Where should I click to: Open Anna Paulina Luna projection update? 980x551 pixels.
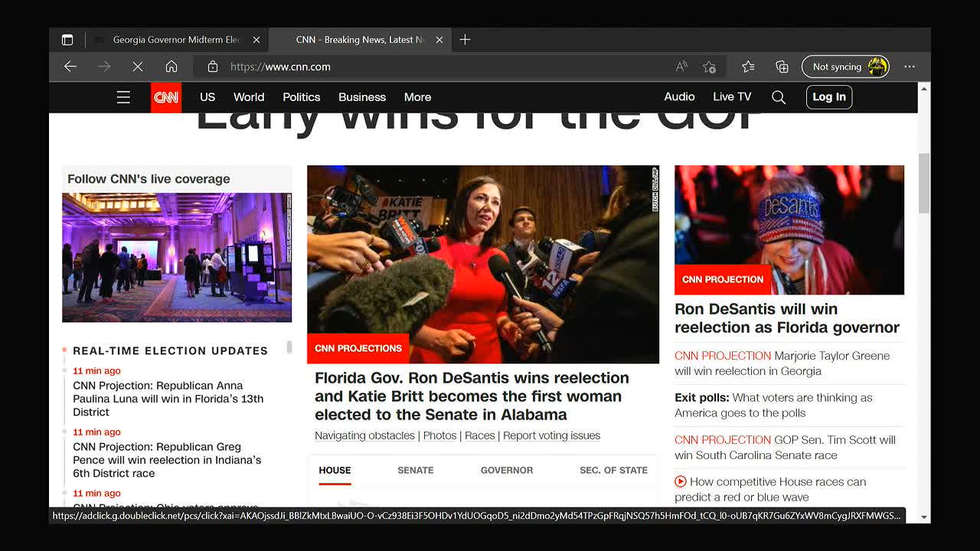(168, 399)
